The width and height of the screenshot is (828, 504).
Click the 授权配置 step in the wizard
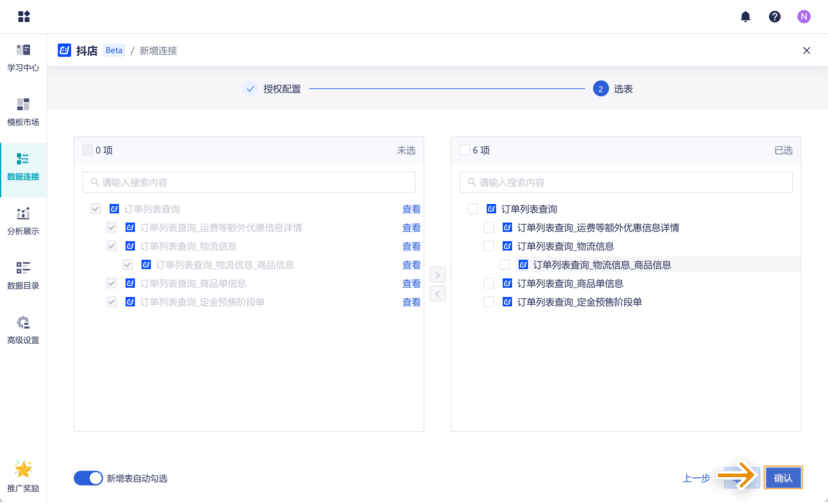pos(282,89)
